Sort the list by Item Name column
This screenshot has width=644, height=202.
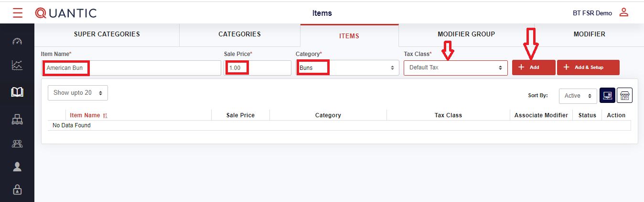click(85, 115)
